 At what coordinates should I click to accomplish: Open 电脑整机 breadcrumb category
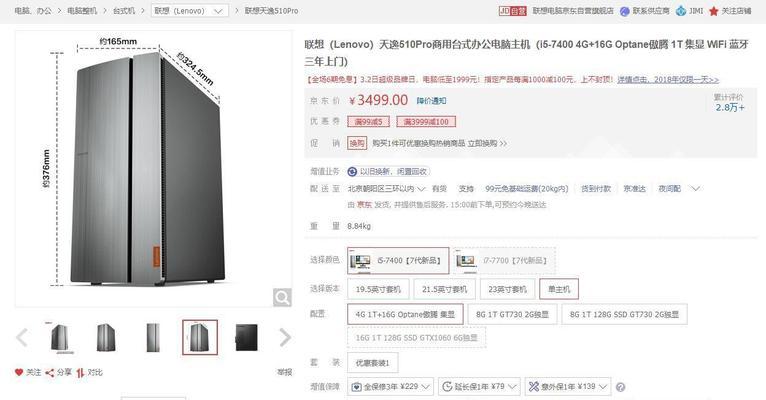pos(82,10)
